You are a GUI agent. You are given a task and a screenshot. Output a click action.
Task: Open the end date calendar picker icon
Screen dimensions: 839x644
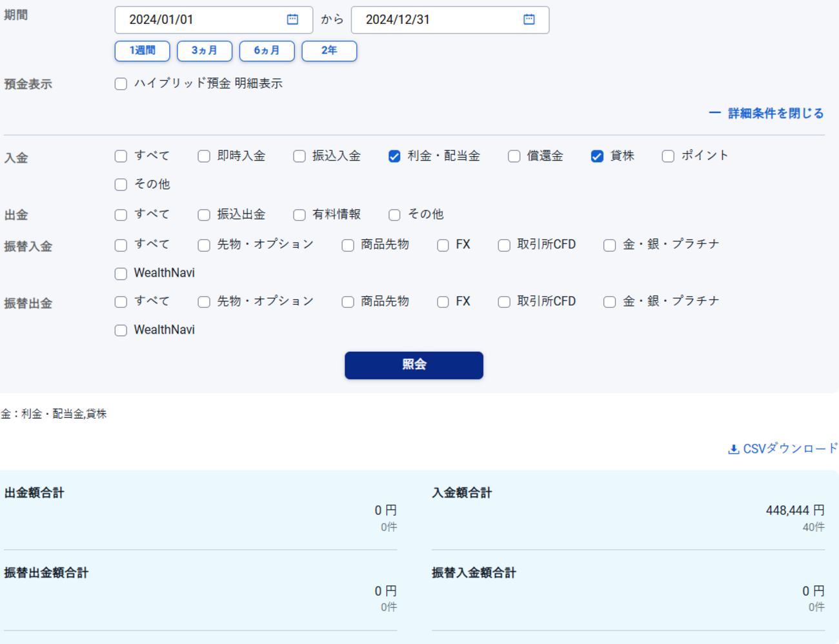(x=529, y=19)
